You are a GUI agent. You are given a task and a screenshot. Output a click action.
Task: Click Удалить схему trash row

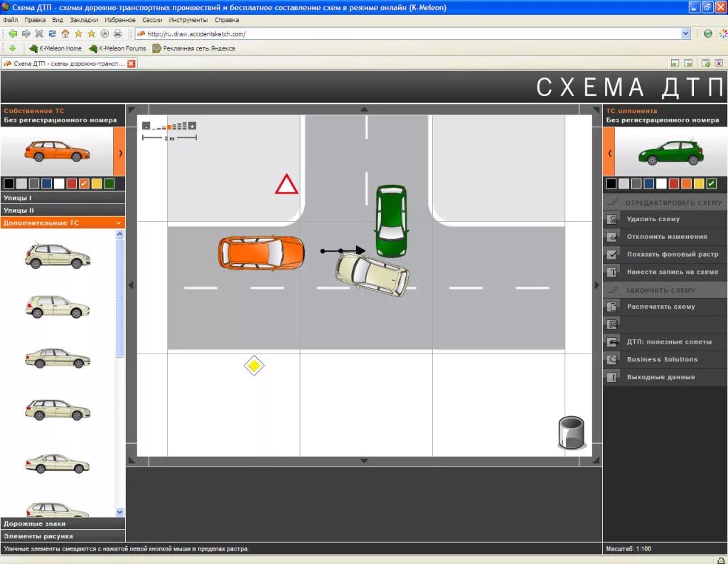(665, 219)
